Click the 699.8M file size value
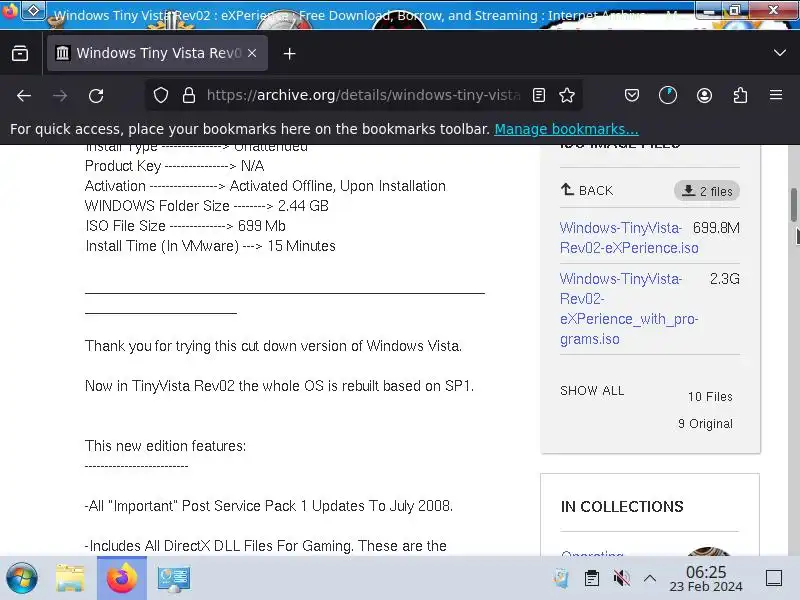Viewport: 800px width, 600px height. point(716,228)
